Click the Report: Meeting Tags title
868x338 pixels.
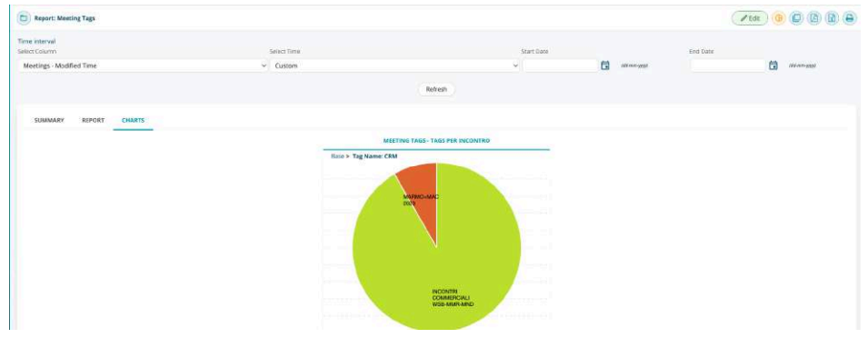(65, 18)
